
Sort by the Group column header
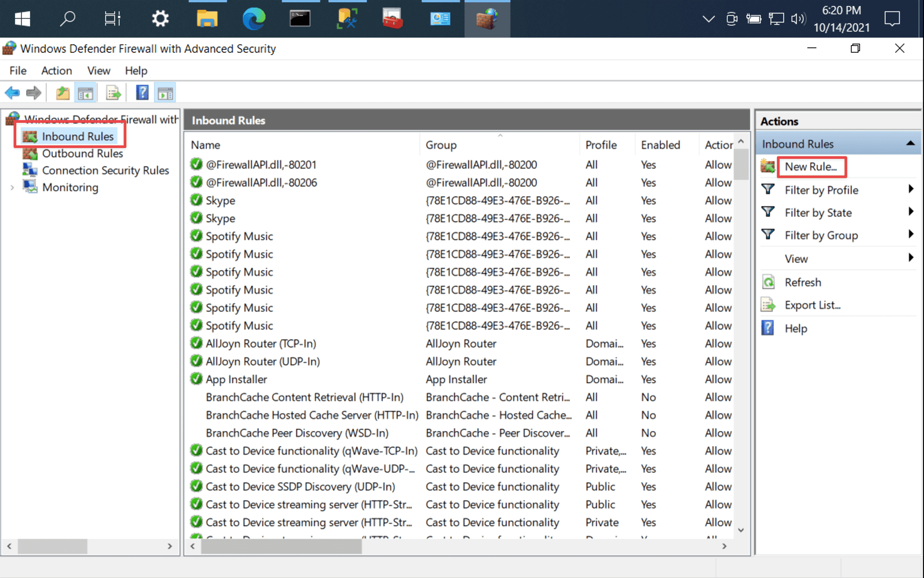click(500, 145)
